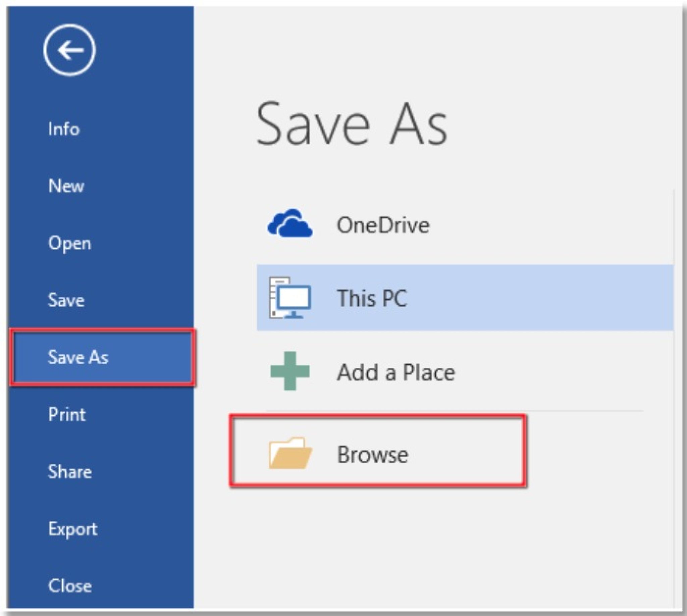The width and height of the screenshot is (687, 616).
Task: Select New from the sidebar
Action: tap(66, 186)
